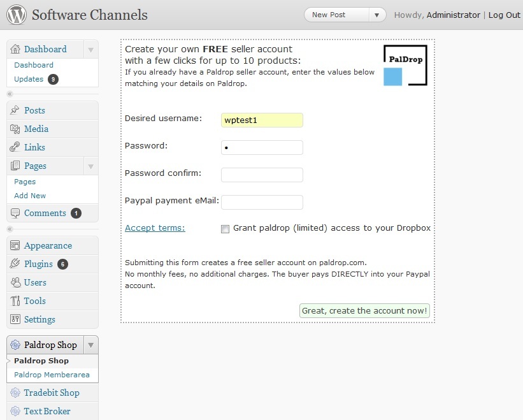The image size is (523, 420).
Task: Open the Add New page link
Action: click(x=30, y=196)
